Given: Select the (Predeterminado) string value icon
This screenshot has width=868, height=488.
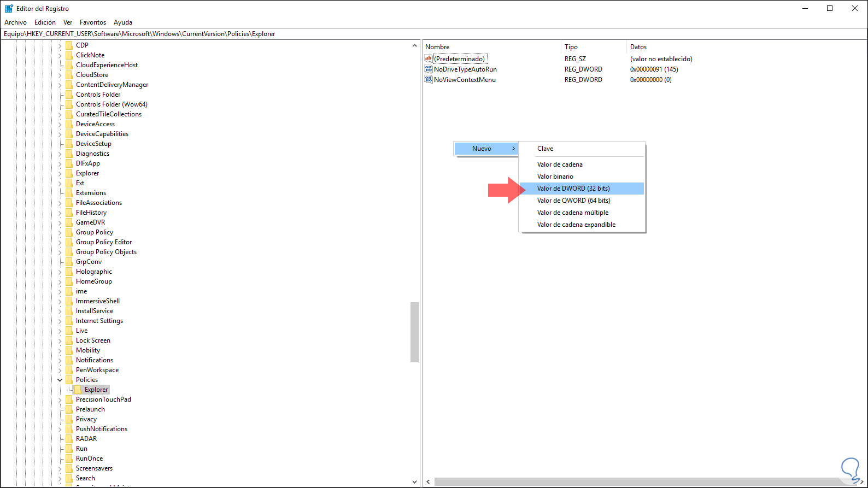Looking at the screenshot, I should (x=429, y=58).
